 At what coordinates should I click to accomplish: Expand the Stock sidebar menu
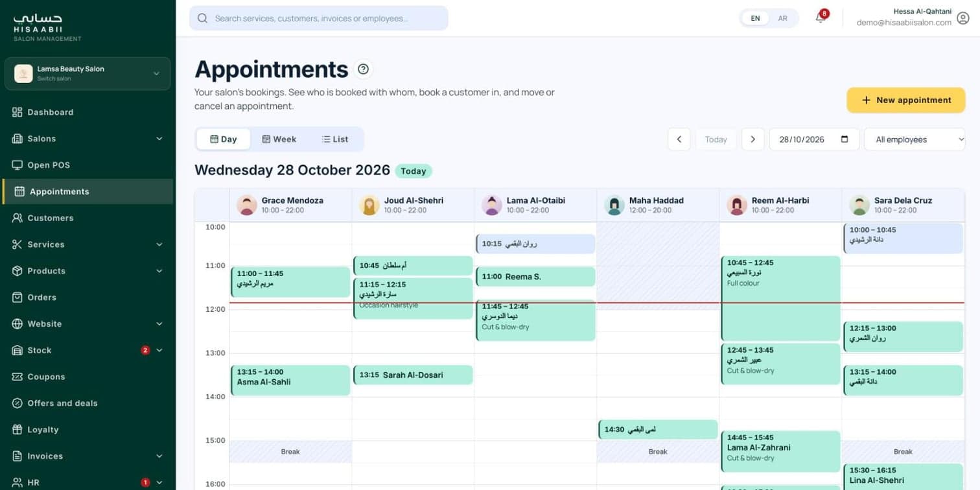coord(87,351)
